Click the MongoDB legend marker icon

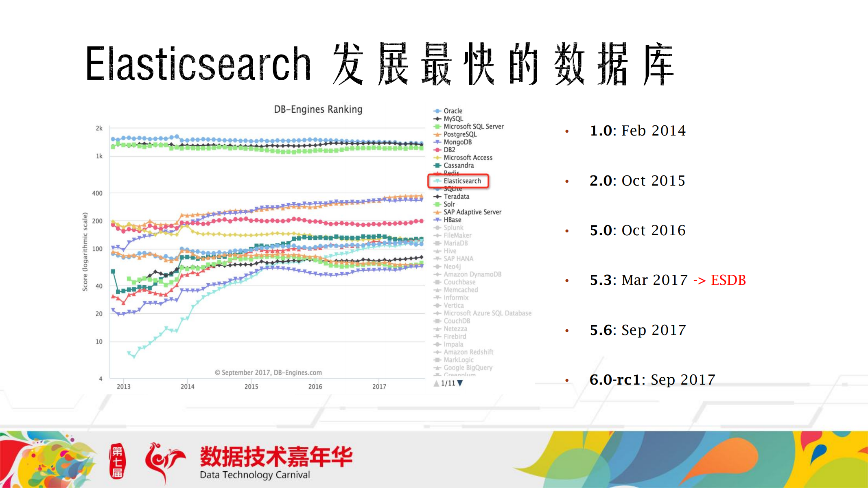(x=437, y=142)
